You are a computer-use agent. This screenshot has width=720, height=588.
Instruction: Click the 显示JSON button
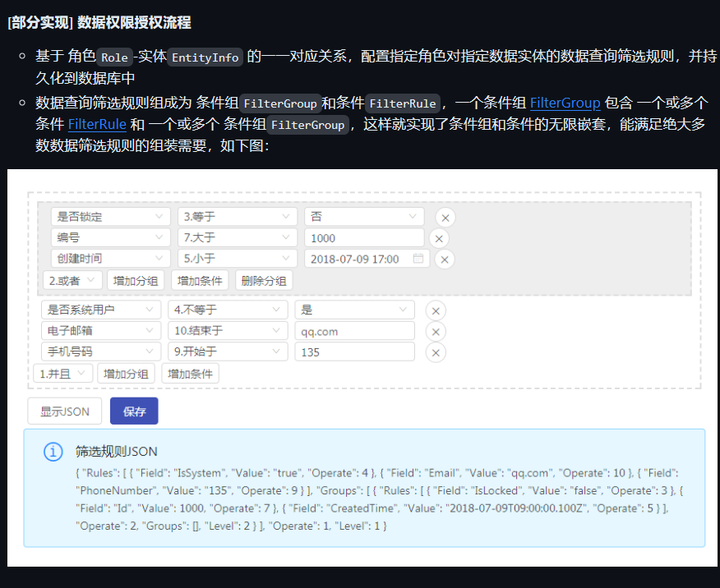(x=64, y=411)
